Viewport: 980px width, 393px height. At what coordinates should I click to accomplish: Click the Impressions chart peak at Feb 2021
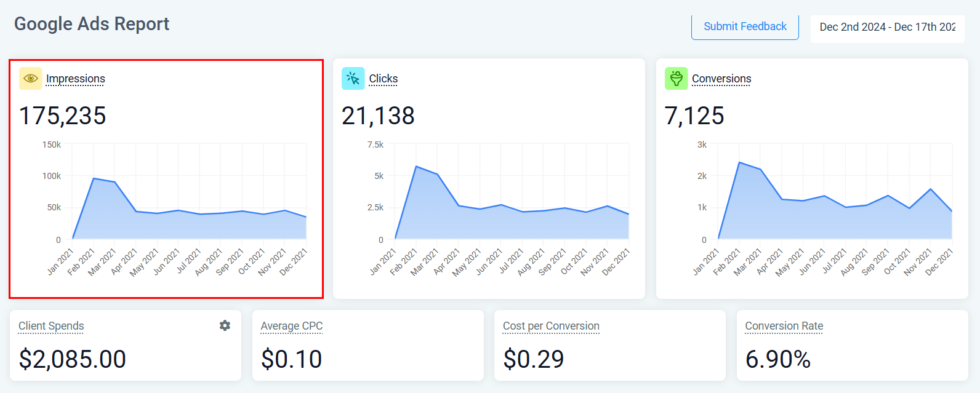[x=94, y=178]
